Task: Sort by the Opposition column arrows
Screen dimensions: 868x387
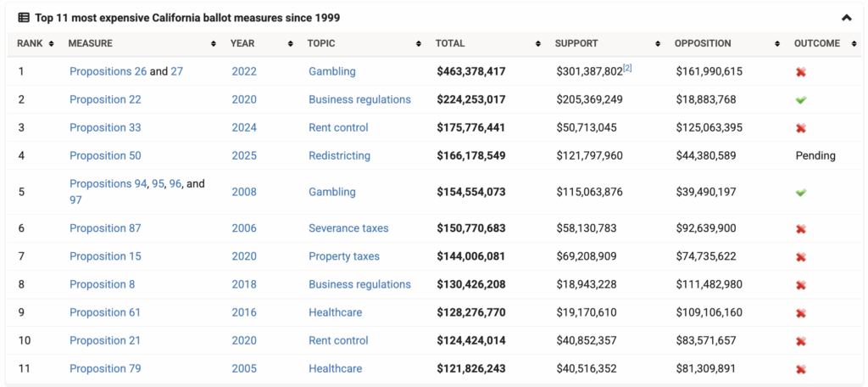Action: pyautogui.click(x=777, y=43)
